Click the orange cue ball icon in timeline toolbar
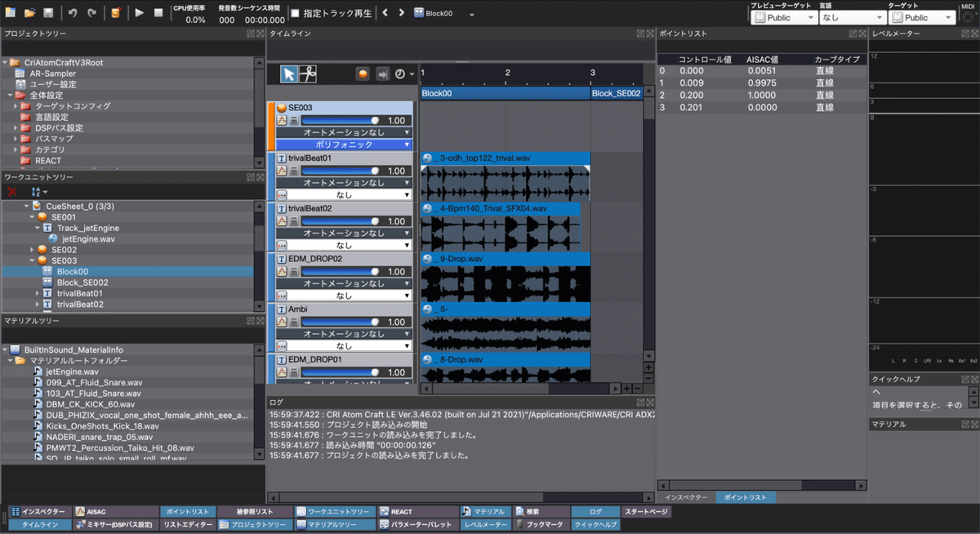The width and height of the screenshot is (980, 534). coord(363,73)
